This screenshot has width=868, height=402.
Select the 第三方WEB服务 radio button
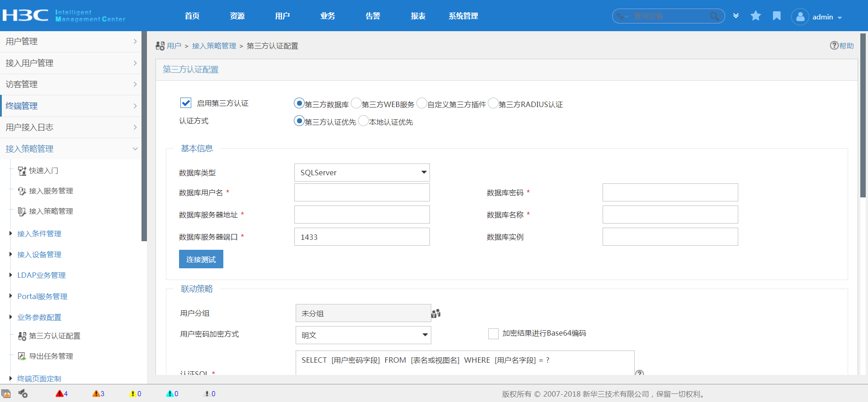coord(356,103)
